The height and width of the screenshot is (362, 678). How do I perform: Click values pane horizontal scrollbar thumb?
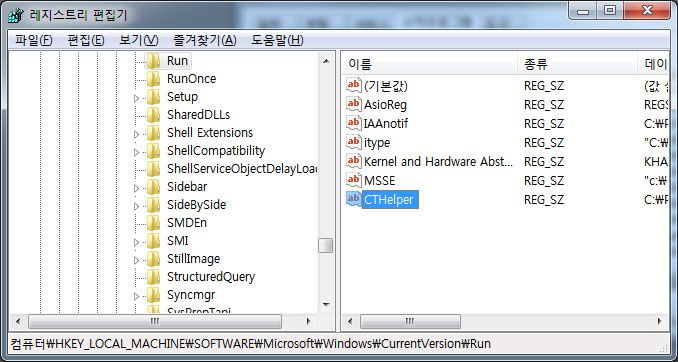click(410, 321)
